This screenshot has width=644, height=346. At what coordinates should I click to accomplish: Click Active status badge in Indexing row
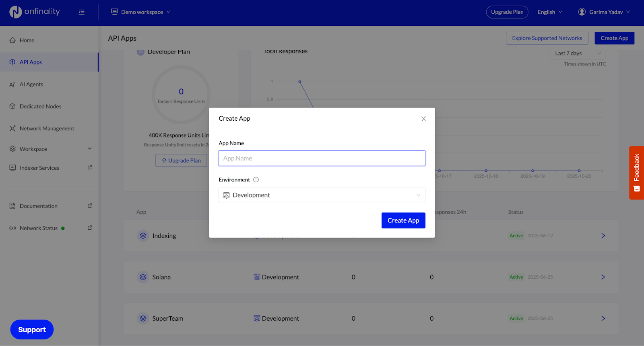(x=516, y=236)
